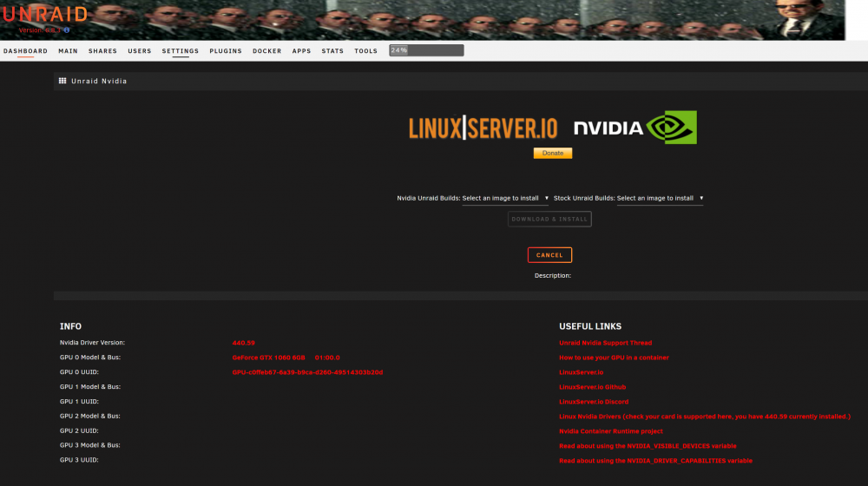
Task: Click GeForce GTX 1060 6GB text
Action: [268, 358]
